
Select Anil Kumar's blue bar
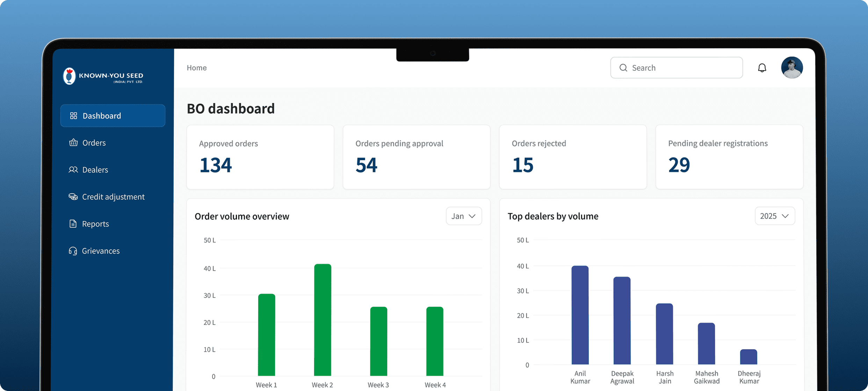[x=580, y=315]
